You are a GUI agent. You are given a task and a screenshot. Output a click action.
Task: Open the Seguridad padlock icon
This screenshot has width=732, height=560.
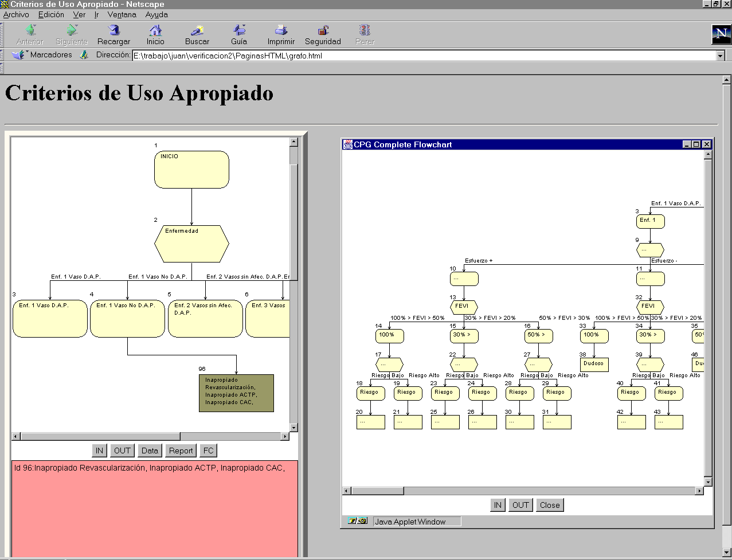[323, 30]
